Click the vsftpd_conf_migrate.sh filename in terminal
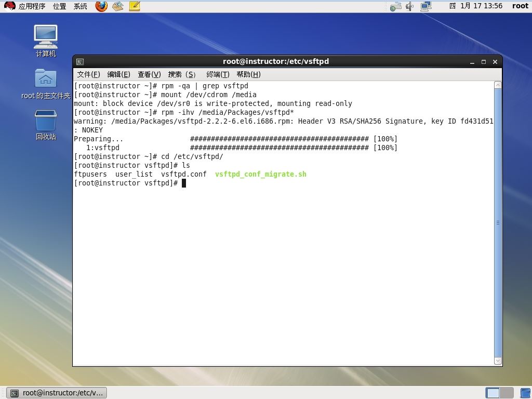 point(261,174)
